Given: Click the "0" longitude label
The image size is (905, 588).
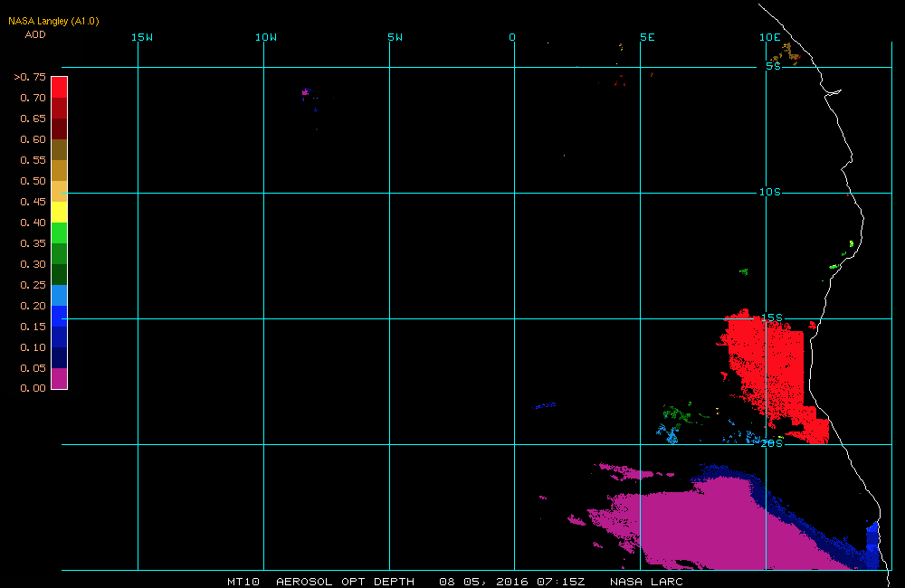Looking at the screenshot, I should click(512, 37).
